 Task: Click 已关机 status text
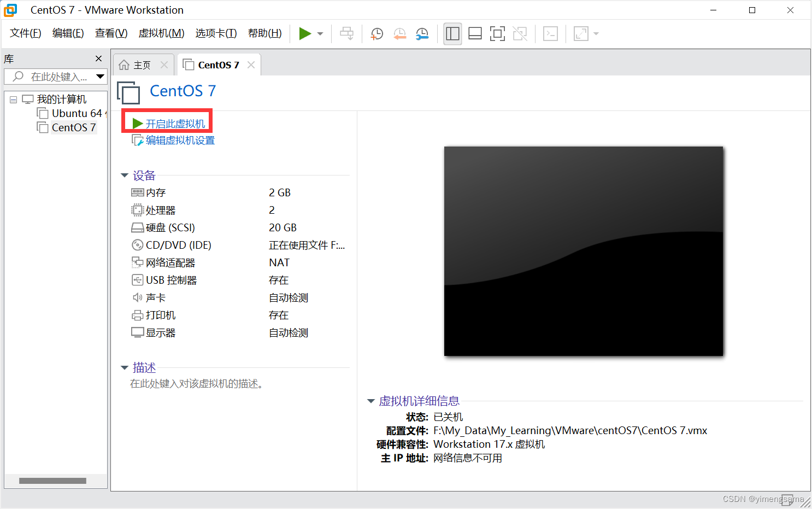[x=448, y=417]
